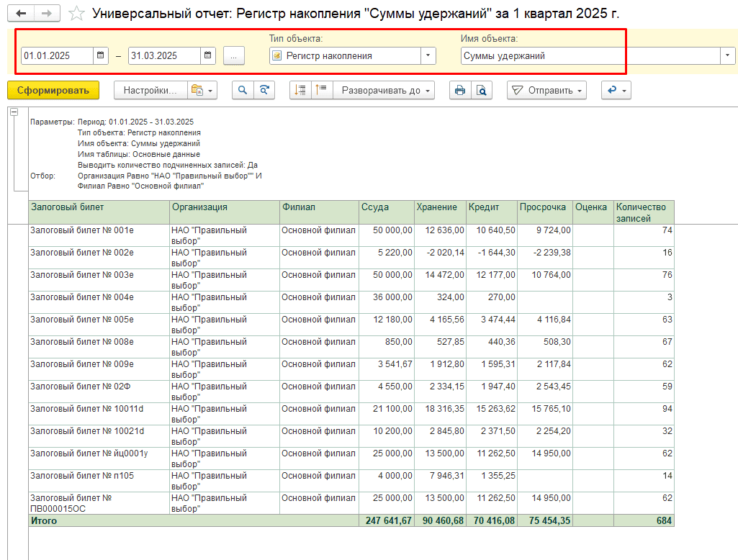The width and height of the screenshot is (738, 560).
Task: Click the period selection ellipsis button
Action: [x=234, y=55]
